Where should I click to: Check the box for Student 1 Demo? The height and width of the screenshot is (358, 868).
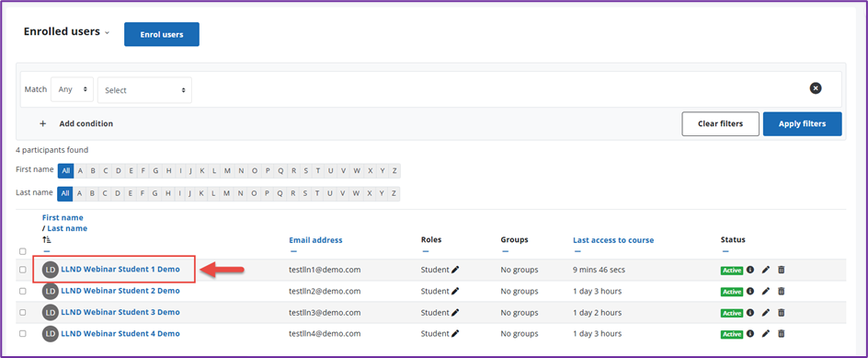(x=23, y=270)
